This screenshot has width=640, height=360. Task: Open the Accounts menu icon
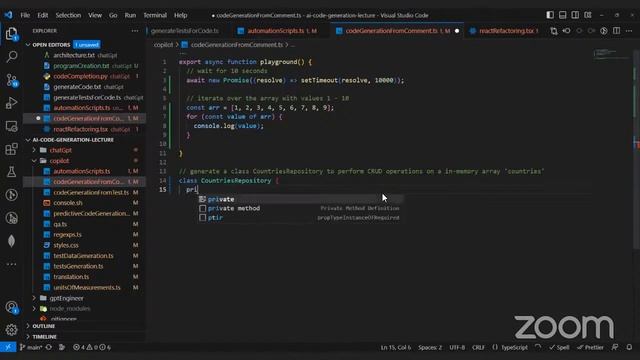pos(11,307)
